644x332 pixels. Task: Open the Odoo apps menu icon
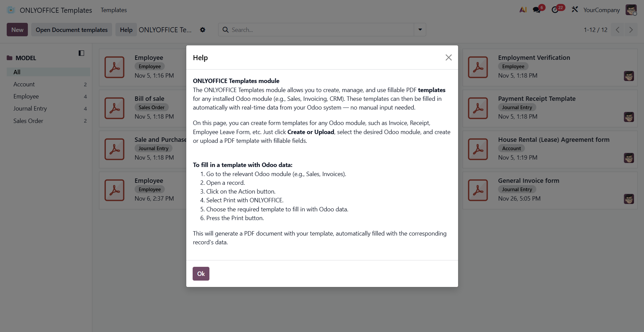pos(11,10)
